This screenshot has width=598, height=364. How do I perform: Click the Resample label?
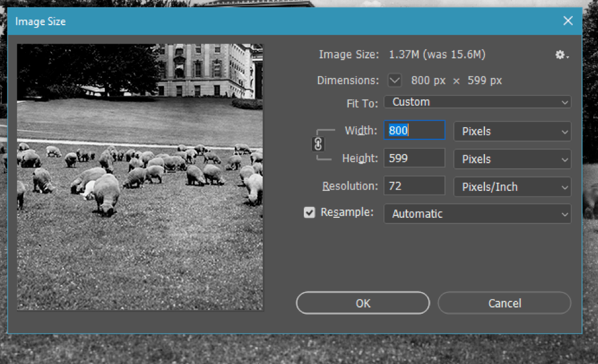point(347,212)
